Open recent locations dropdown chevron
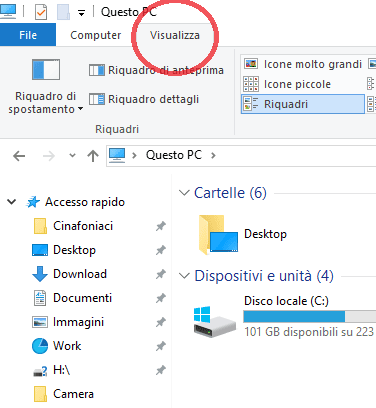The width and height of the screenshot is (376, 408). pyautogui.click(x=72, y=155)
